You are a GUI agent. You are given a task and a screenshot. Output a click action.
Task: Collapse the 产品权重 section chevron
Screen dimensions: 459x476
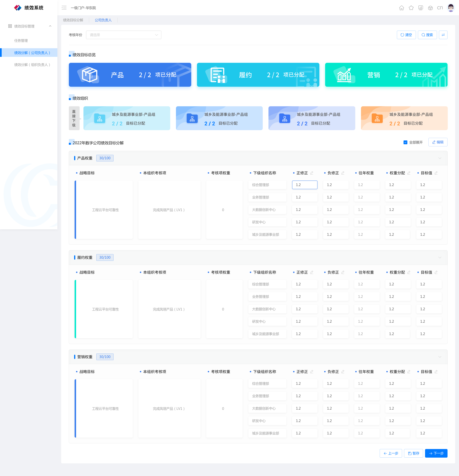click(x=440, y=158)
